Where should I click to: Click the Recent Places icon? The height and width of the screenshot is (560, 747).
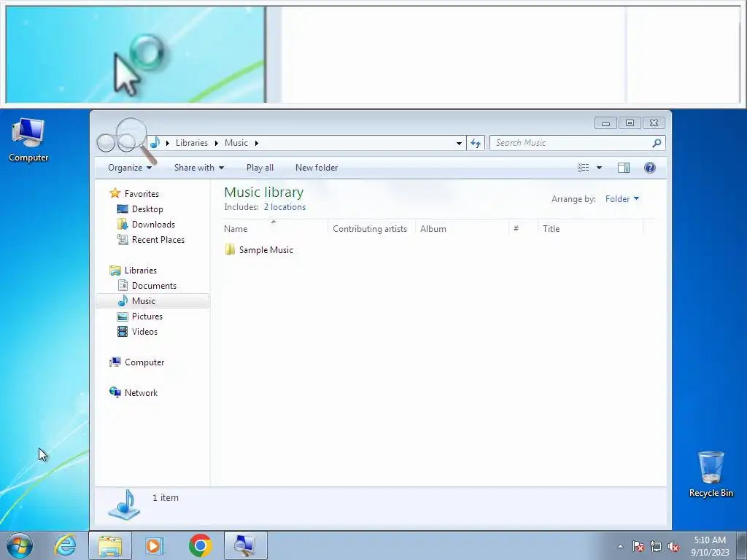[123, 239]
